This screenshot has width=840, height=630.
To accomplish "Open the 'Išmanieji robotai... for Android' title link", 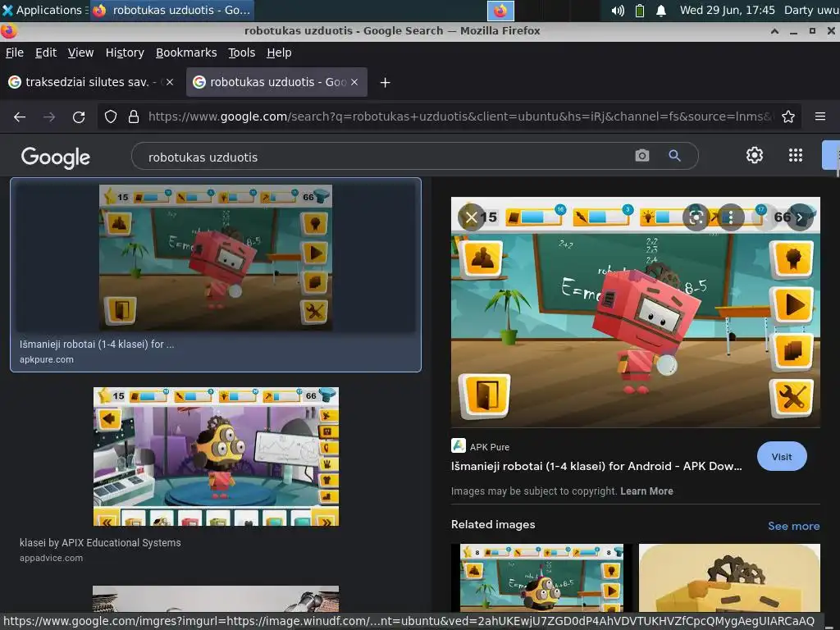I will [596, 466].
